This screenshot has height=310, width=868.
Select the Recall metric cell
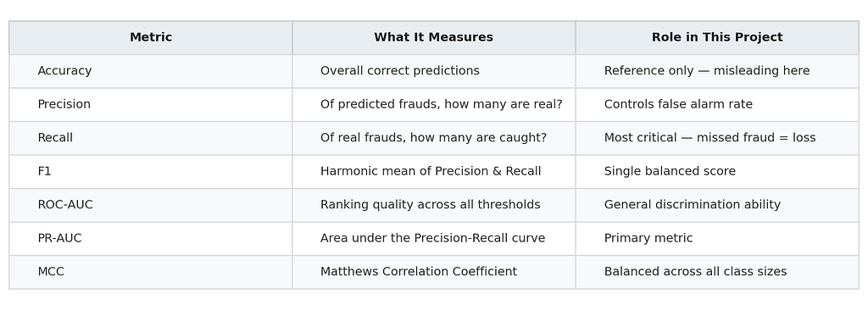[151, 138]
